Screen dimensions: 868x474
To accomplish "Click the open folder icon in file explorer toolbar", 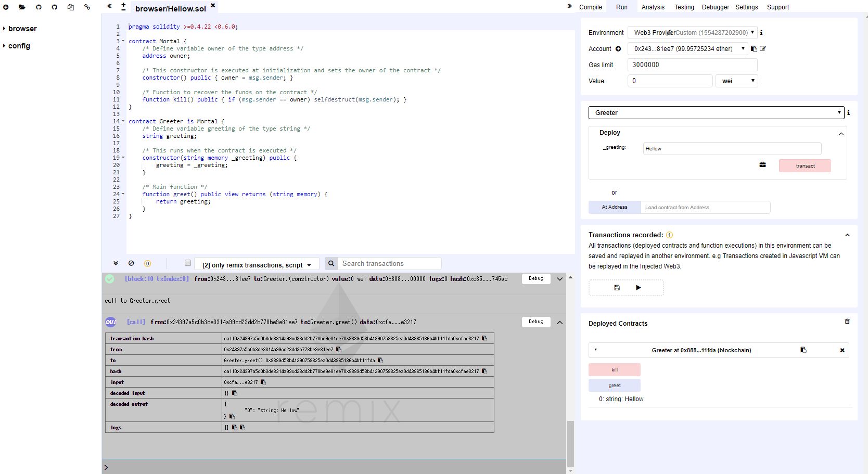I will [22, 7].
